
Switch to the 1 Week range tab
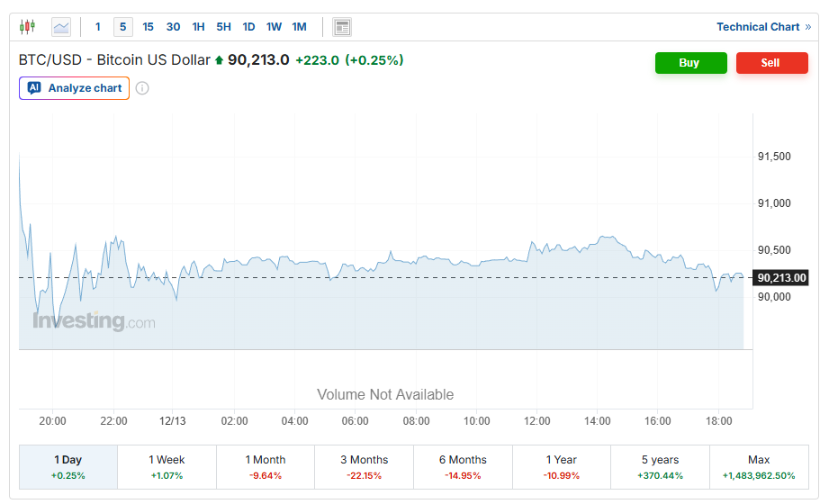167,466
